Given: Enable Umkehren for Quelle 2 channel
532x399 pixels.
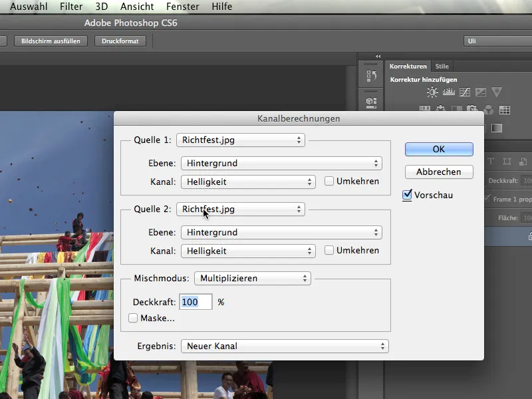Looking at the screenshot, I should click(329, 251).
